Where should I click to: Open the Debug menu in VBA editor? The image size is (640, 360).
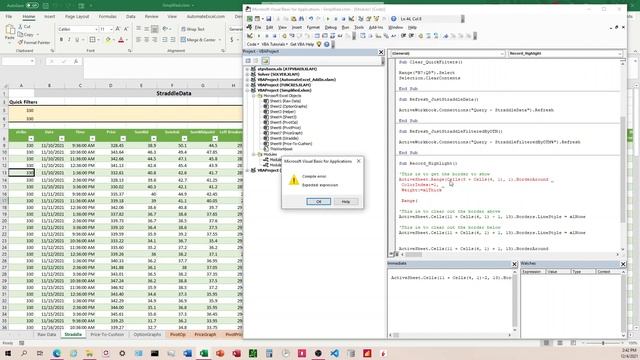click(x=331, y=27)
